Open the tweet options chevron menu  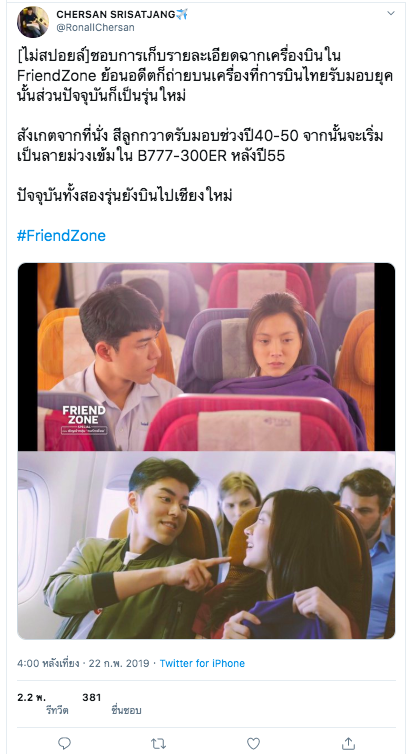pyautogui.click(x=391, y=13)
